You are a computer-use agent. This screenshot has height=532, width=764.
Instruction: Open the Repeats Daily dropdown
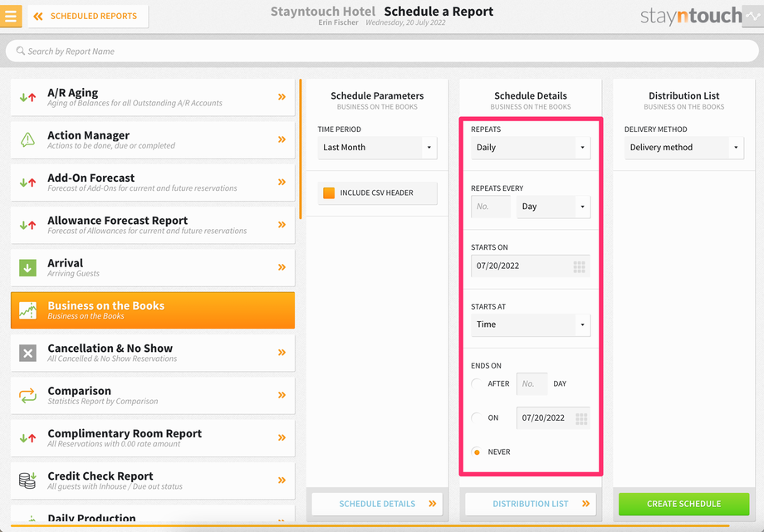[x=531, y=148]
